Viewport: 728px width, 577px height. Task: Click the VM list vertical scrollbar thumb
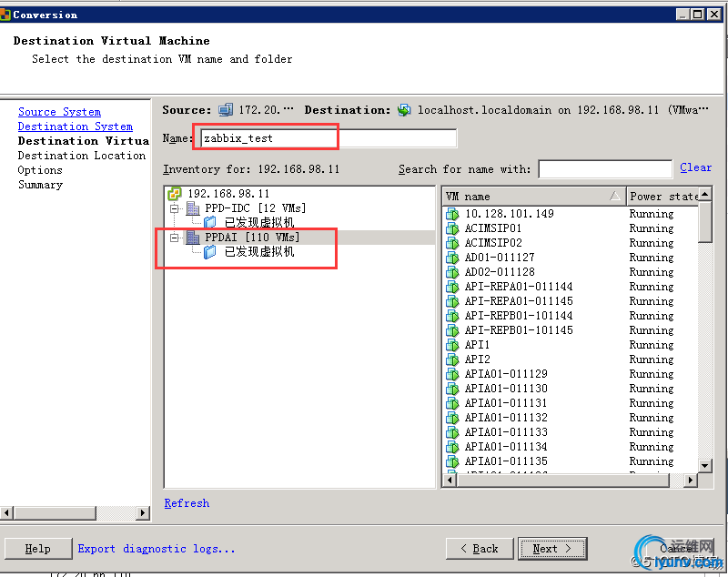pos(705,222)
